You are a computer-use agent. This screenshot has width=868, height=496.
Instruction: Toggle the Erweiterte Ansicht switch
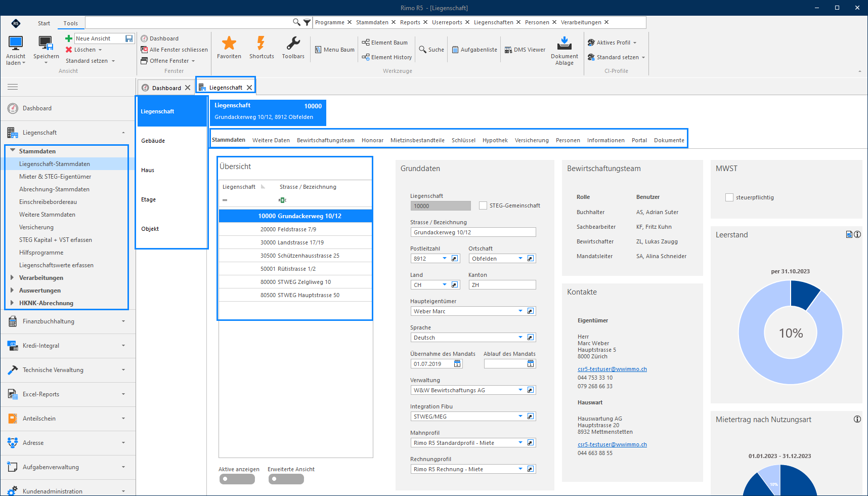(286, 479)
